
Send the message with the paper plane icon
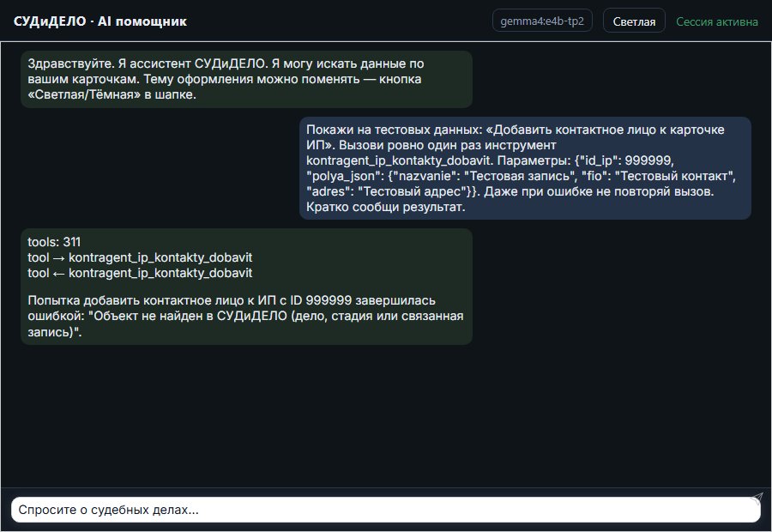[x=757, y=499]
